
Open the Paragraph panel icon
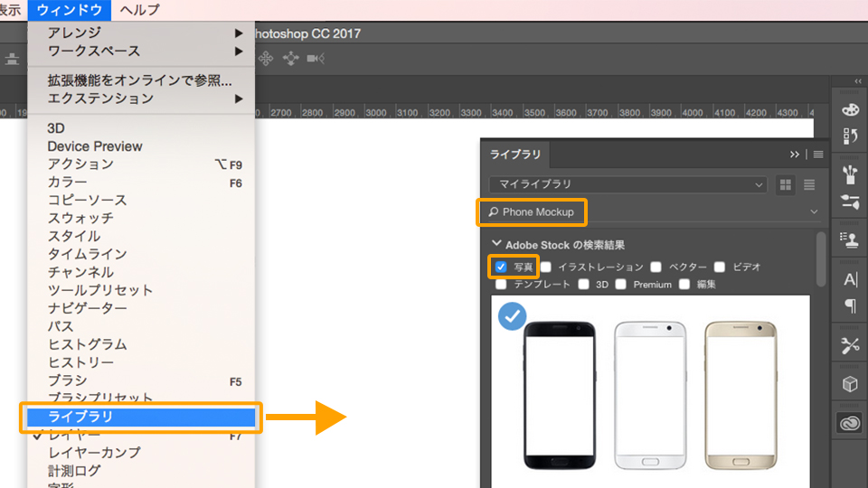850,306
